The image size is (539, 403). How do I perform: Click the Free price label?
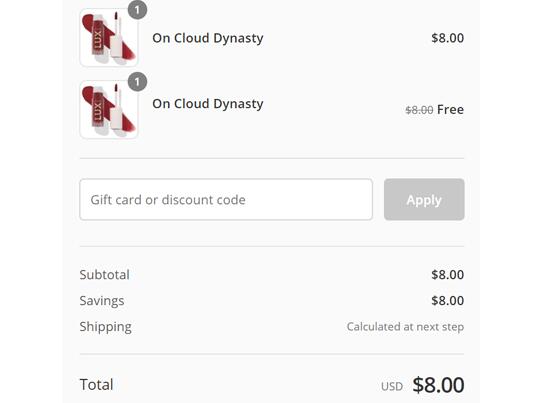(x=450, y=110)
